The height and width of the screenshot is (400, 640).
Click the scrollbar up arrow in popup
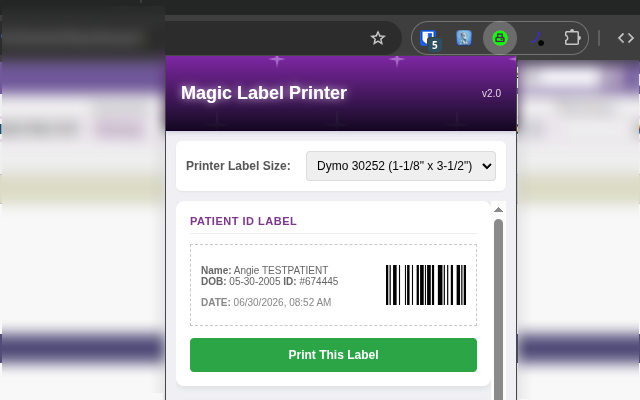[x=498, y=210]
